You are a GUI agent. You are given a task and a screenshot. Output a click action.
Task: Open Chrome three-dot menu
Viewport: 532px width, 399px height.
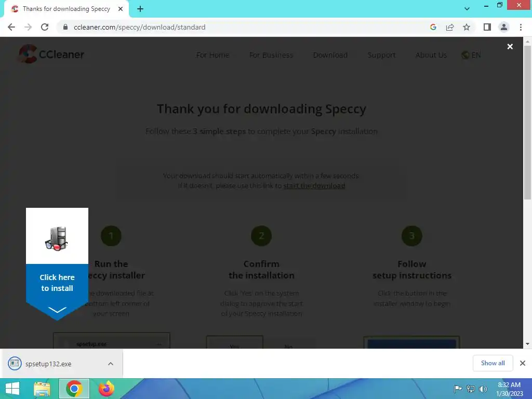click(x=521, y=27)
